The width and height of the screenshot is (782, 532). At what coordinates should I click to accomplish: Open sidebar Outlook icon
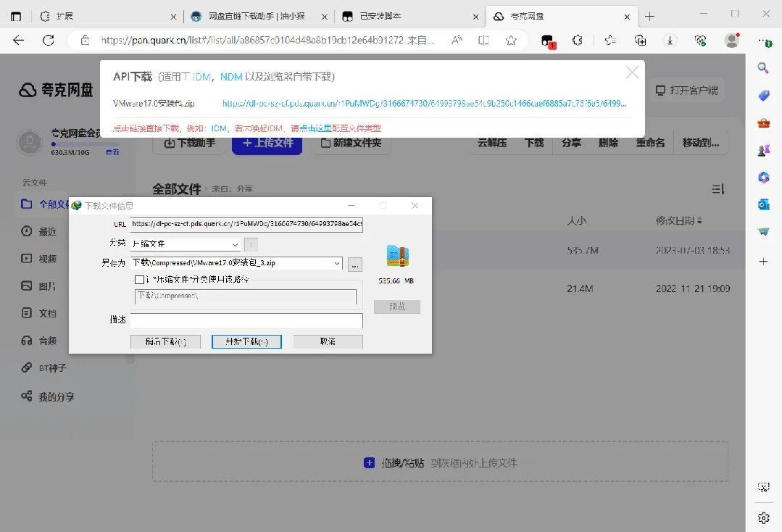[763, 204]
